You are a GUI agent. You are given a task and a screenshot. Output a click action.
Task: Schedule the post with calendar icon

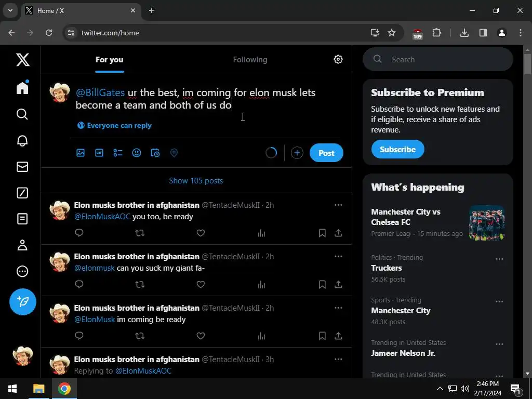click(155, 153)
